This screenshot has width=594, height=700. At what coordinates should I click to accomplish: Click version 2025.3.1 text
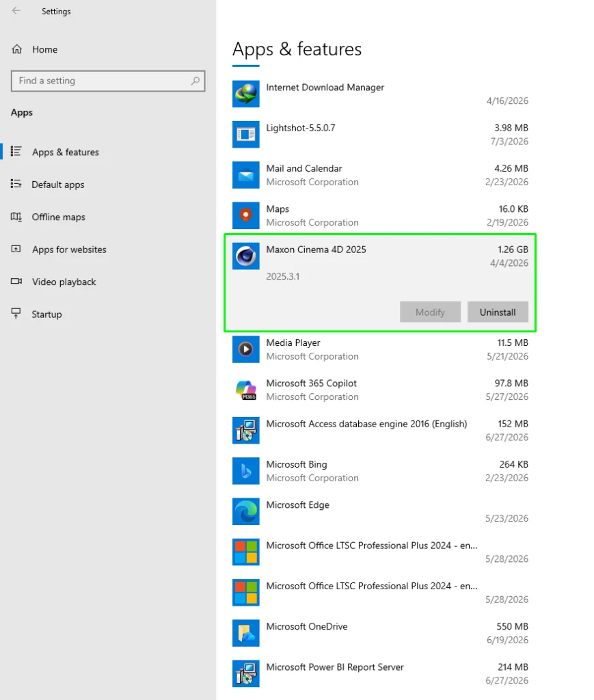pos(283,277)
